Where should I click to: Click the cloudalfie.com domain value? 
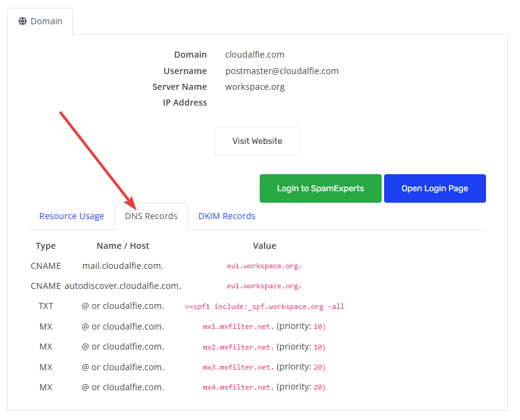coord(255,55)
